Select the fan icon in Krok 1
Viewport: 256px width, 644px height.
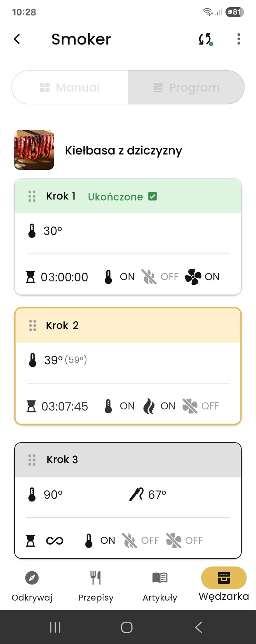[x=193, y=277]
